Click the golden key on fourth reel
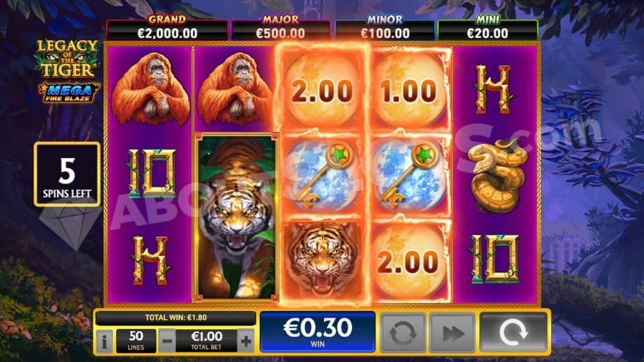644x362 pixels. (x=409, y=176)
